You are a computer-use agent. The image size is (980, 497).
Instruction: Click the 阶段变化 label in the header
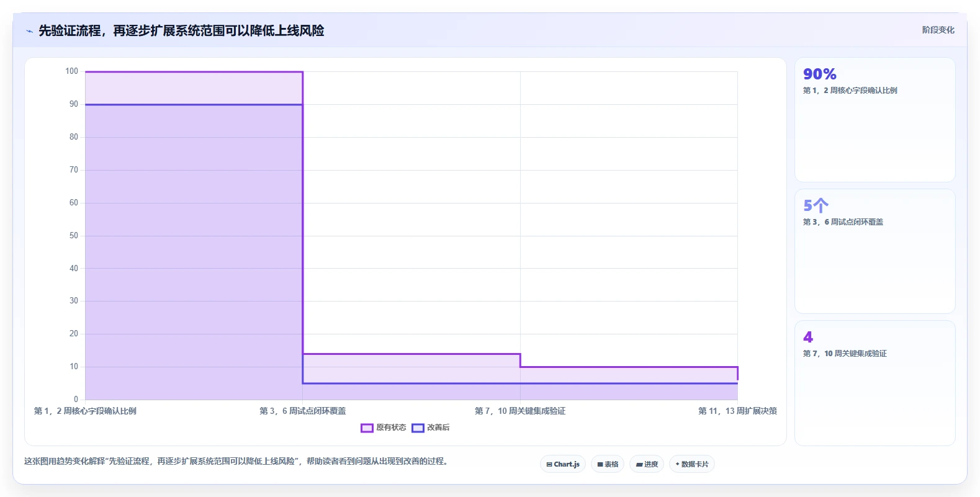click(938, 30)
